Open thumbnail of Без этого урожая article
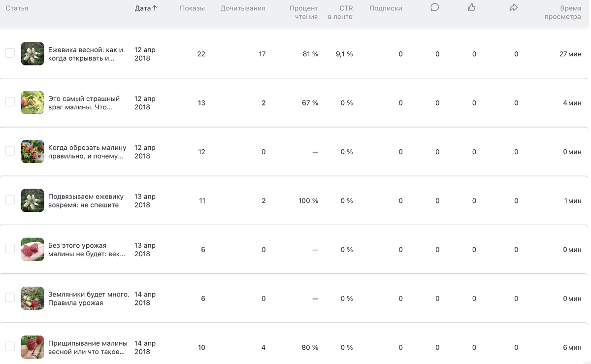The height and width of the screenshot is (364, 591). point(33,249)
